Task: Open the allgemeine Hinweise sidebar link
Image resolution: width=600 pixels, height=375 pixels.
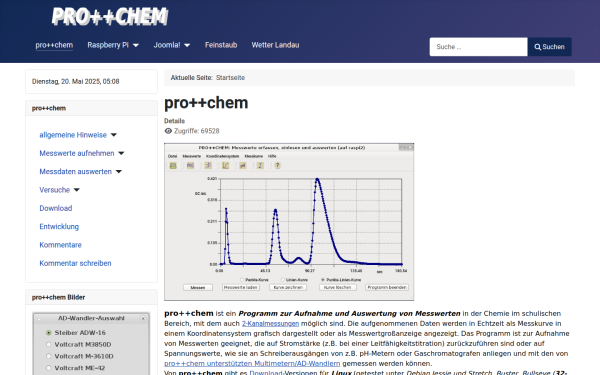Action: (73, 135)
